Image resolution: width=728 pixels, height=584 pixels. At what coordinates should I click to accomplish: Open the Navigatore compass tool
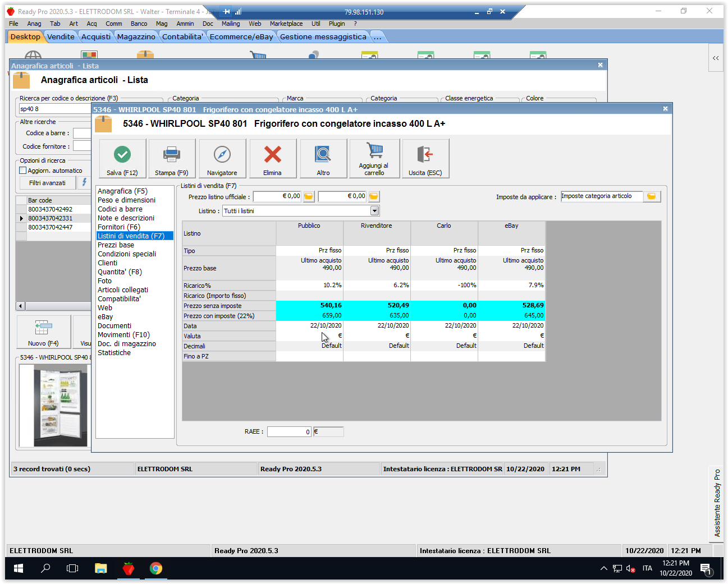pos(222,159)
